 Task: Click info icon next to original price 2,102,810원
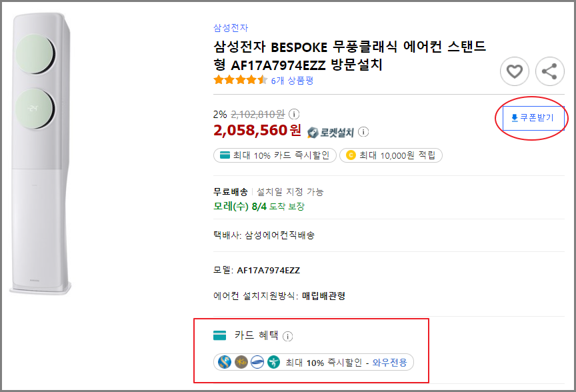coord(294,114)
